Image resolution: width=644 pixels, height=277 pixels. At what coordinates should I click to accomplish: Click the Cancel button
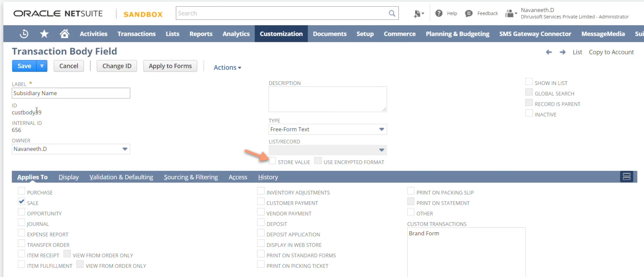69,66
